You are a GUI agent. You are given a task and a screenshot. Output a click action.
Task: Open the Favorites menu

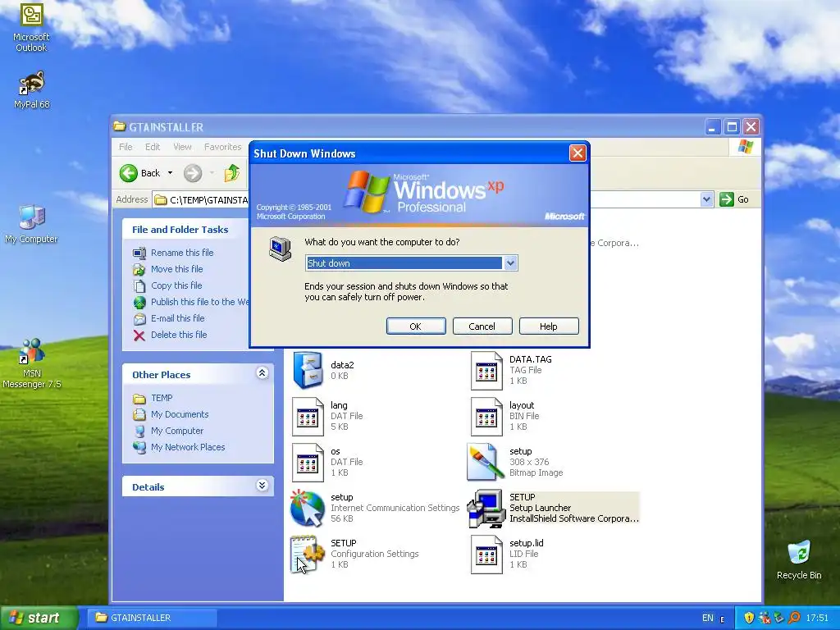click(223, 147)
